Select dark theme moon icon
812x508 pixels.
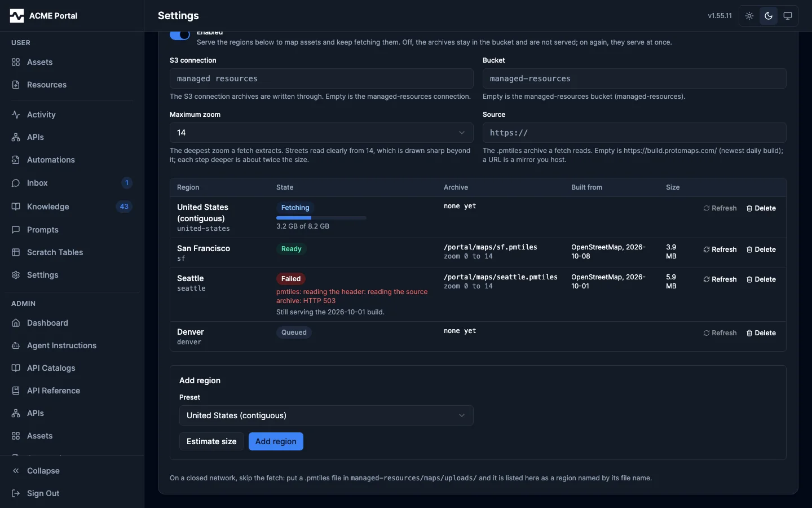coord(769,16)
